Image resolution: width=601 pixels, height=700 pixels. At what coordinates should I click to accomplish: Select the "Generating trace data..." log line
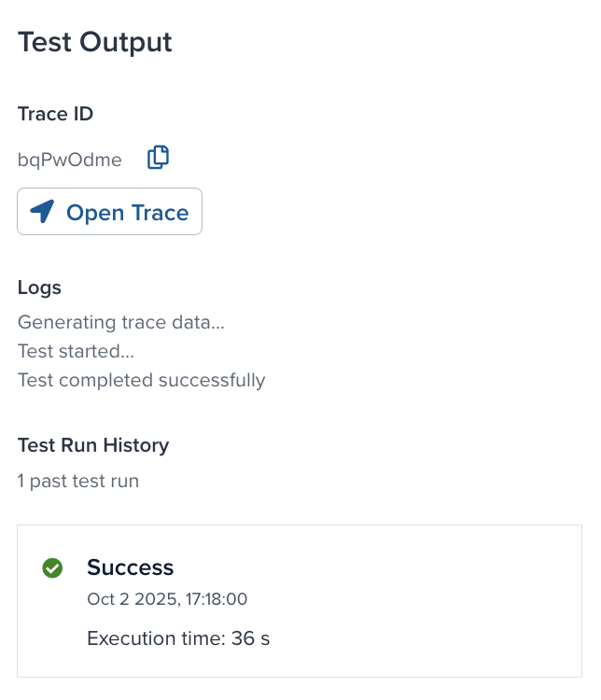121,323
